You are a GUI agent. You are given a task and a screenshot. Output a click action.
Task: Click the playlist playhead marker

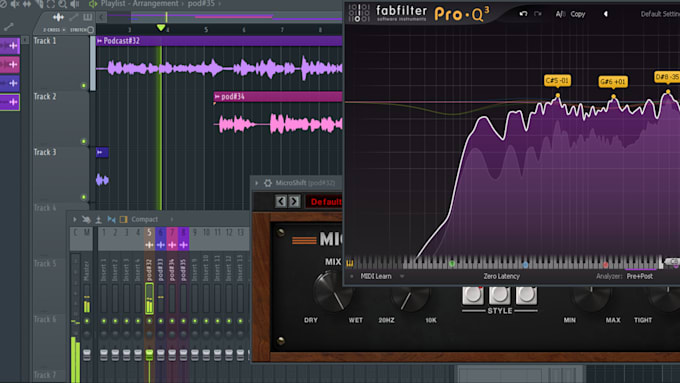pyautogui.click(x=161, y=27)
